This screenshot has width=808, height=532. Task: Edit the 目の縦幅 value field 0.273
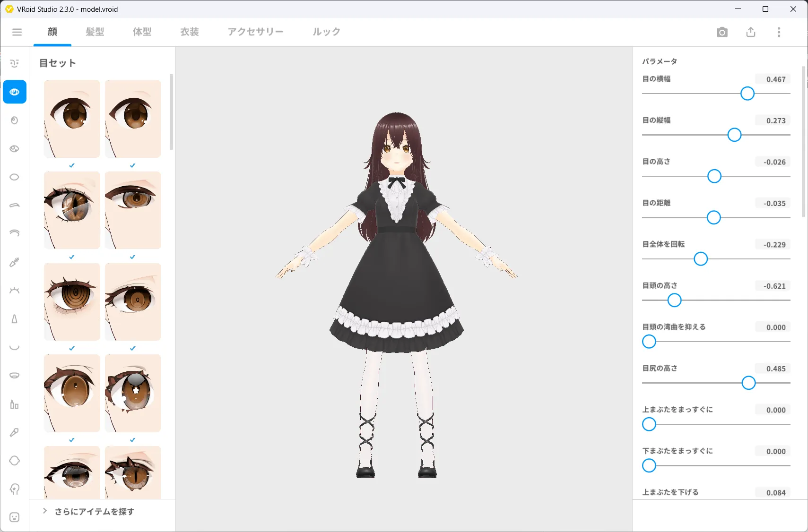coord(772,120)
